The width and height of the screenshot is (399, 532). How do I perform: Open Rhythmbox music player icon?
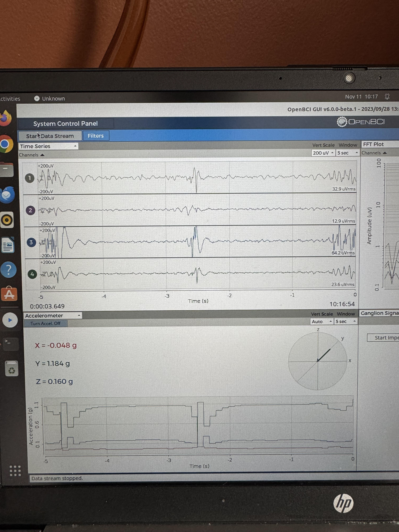[7, 220]
